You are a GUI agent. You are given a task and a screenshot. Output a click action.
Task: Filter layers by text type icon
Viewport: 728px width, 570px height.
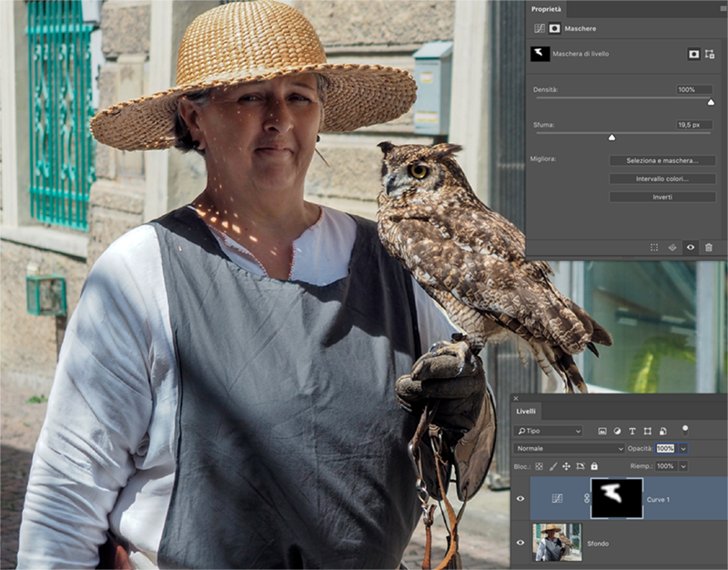(x=632, y=431)
